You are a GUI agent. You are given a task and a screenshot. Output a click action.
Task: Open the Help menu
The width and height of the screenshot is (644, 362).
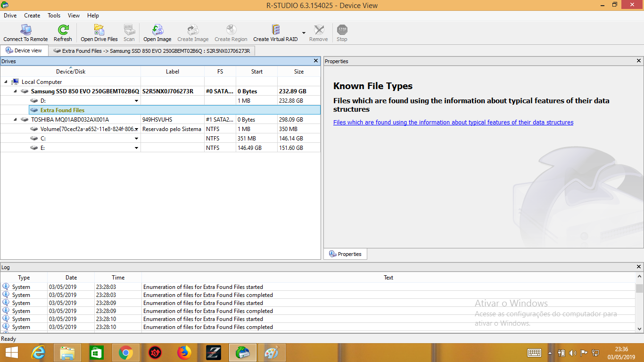(x=93, y=16)
